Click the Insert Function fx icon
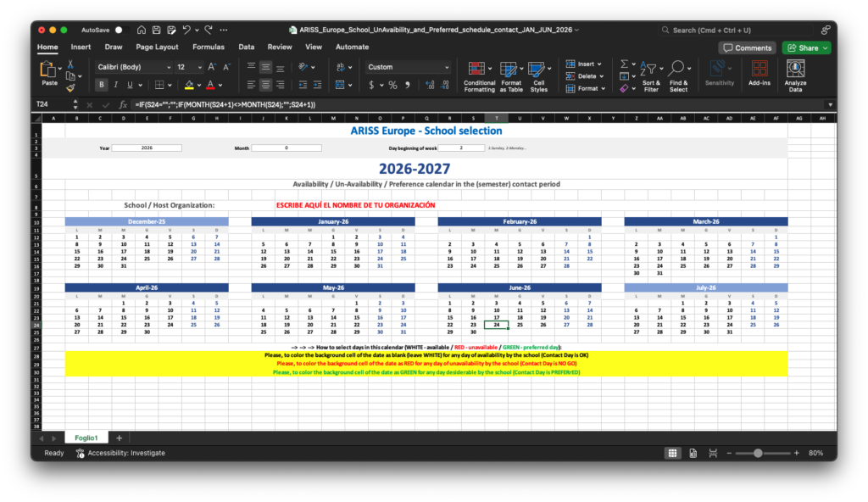Image resolution: width=868 pixels, height=502 pixels. [123, 104]
